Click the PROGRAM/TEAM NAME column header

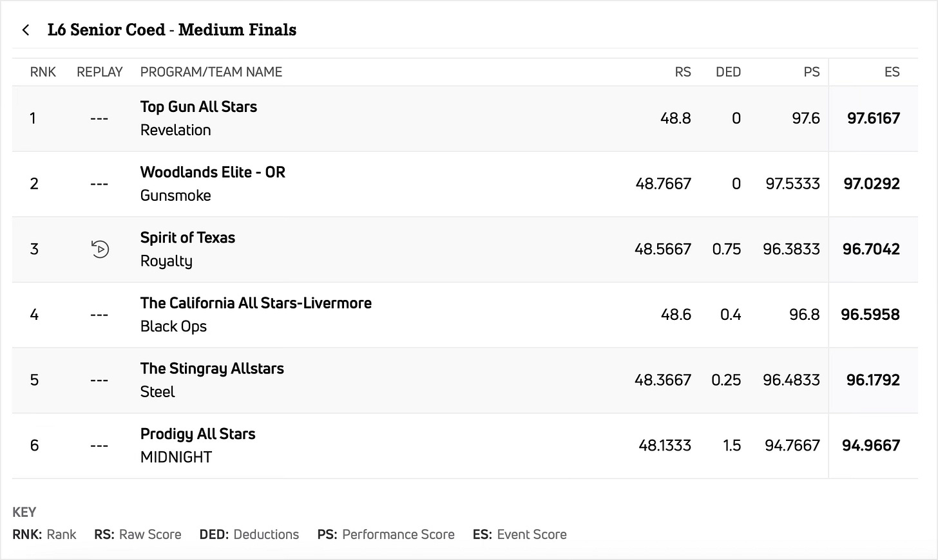coord(211,72)
